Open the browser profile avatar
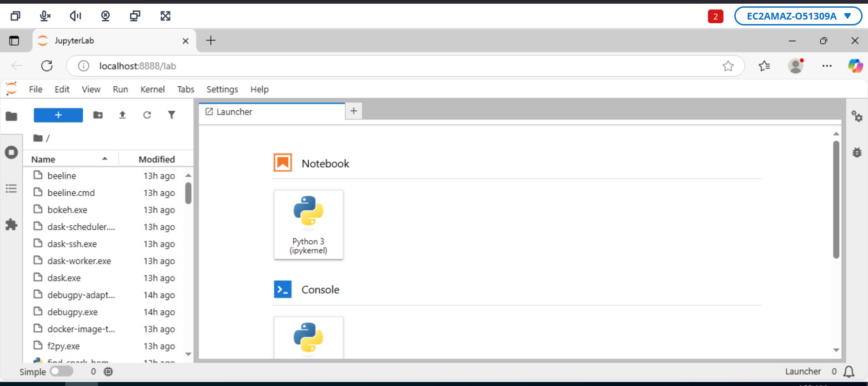 796,66
